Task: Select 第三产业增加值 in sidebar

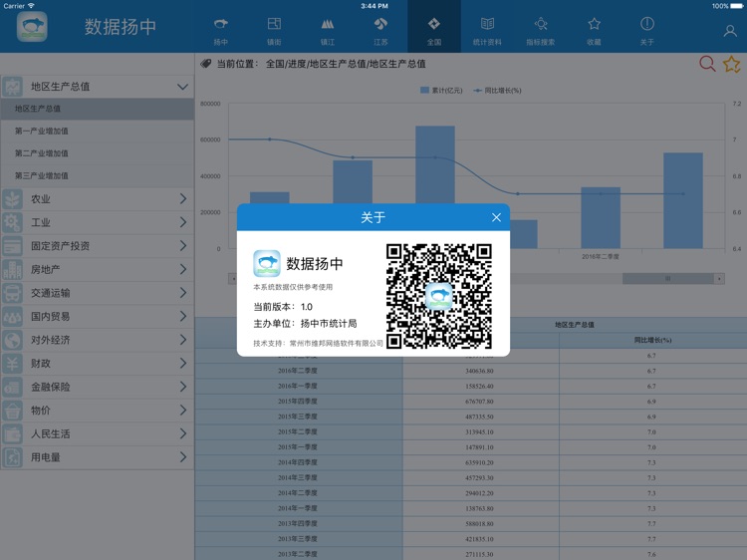Action: [98, 175]
